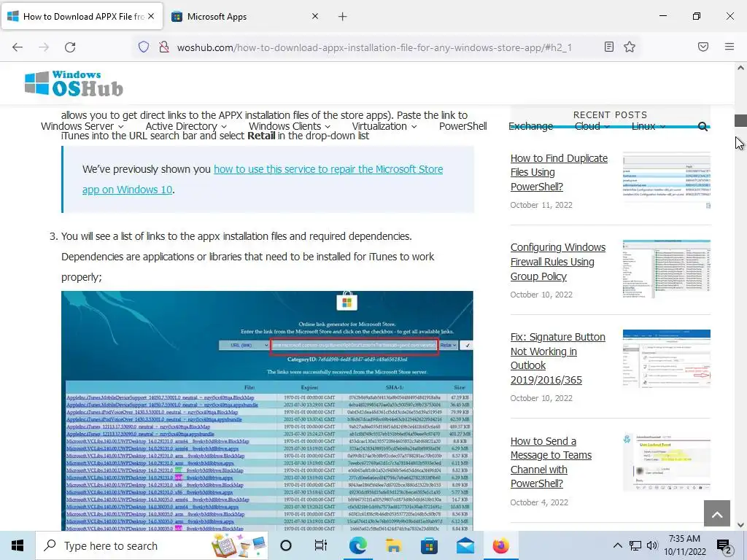Close the Microsoft Apps tab
Image resolution: width=747 pixels, height=560 pixels.
[x=315, y=16]
